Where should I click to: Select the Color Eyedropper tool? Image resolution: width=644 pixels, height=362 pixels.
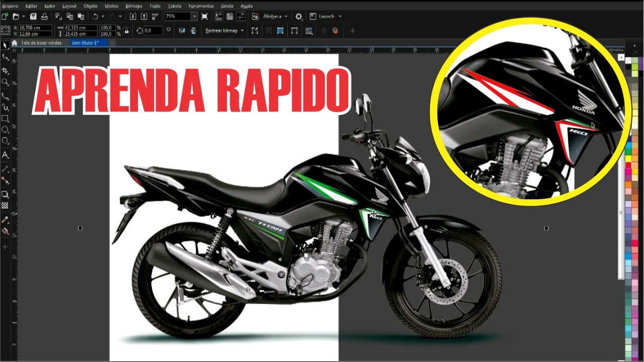(x=5, y=220)
